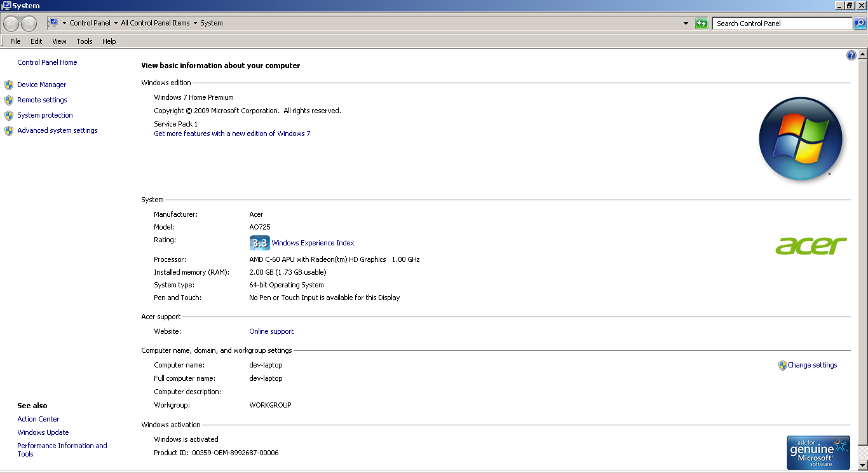Expand arrow after Control Panel breadcrumb
The image size is (868, 473).
[116, 24]
